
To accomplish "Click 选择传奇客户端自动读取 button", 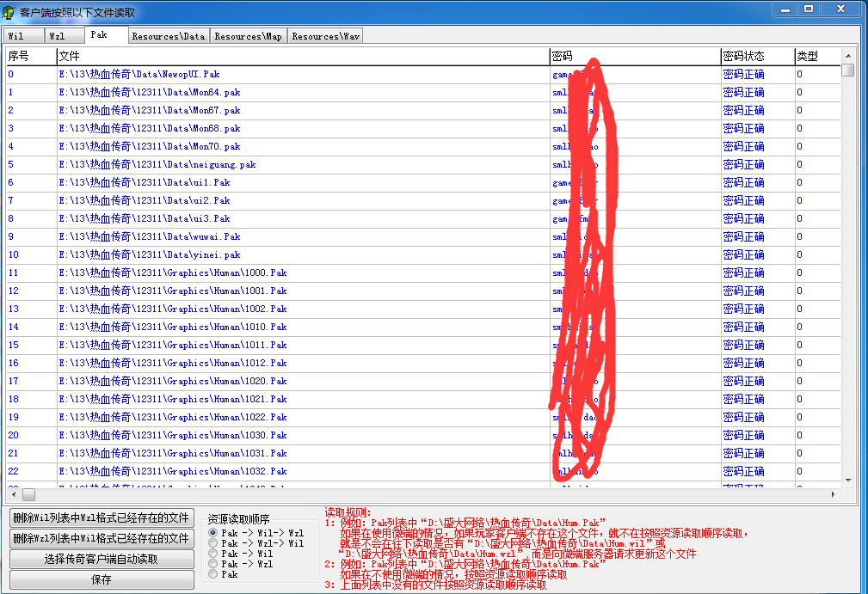I will click(102, 559).
